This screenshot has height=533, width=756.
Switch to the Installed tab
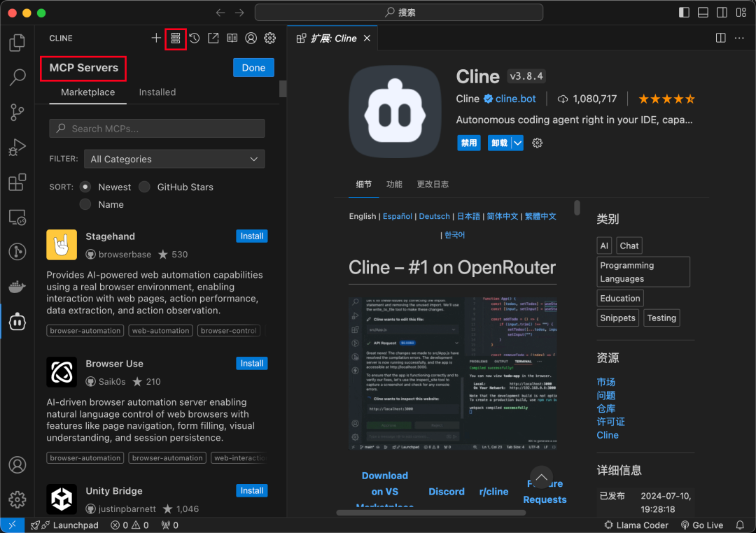(x=157, y=92)
